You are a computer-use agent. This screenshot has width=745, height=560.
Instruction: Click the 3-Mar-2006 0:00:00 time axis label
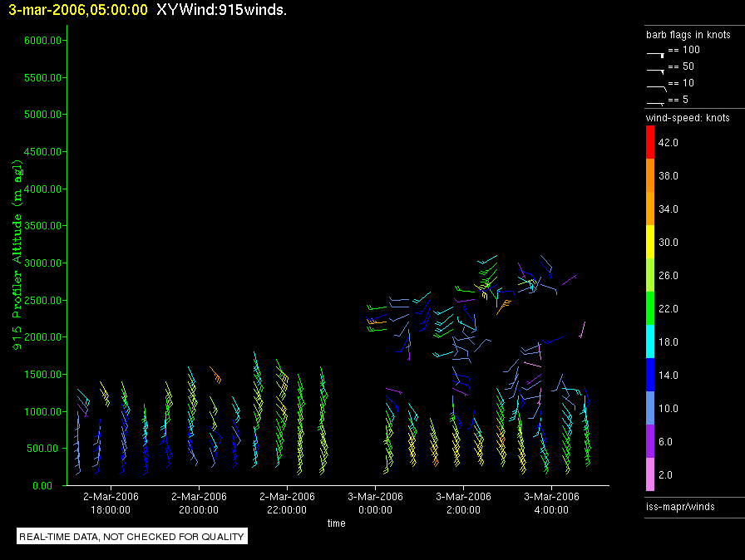pos(375,503)
